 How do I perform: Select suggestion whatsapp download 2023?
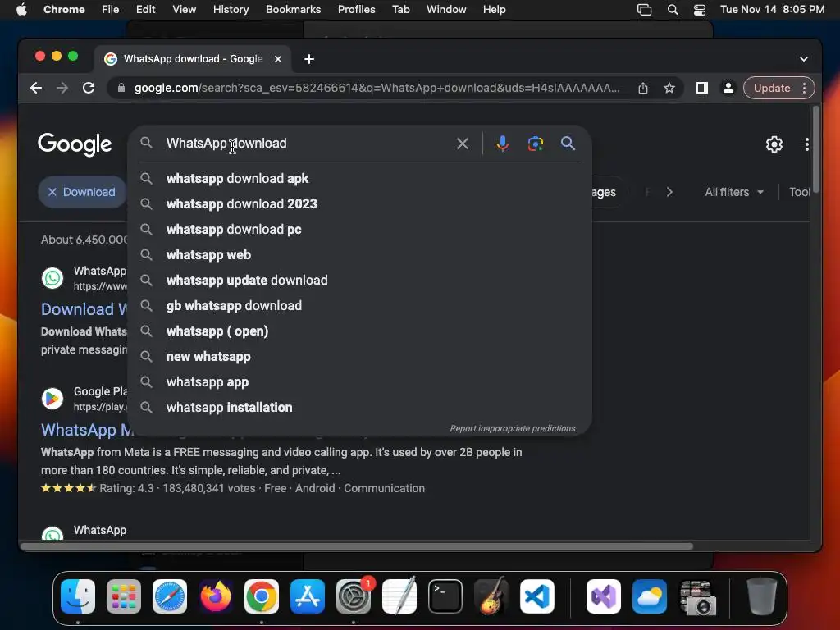(359, 204)
